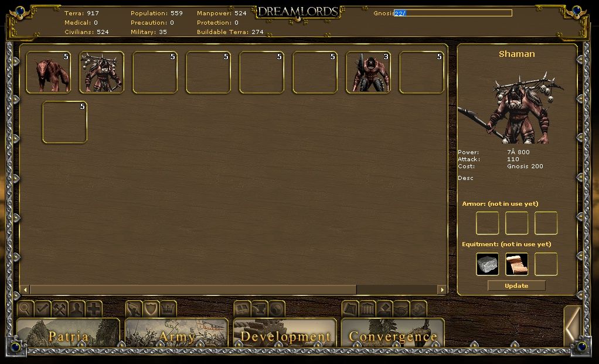The height and width of the screenshot is (364, 599).
Task: Click the large Shaman portrait in side panel
Action: tap(512, 108)
